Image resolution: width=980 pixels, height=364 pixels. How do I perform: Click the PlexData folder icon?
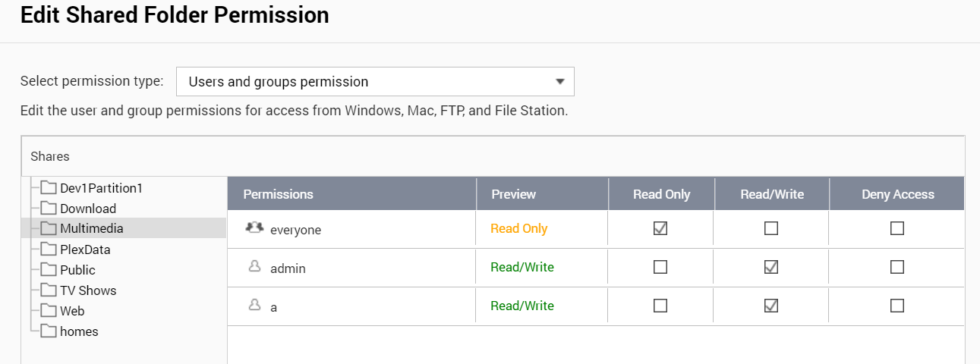pyautogui.click(x=49, y=249)
